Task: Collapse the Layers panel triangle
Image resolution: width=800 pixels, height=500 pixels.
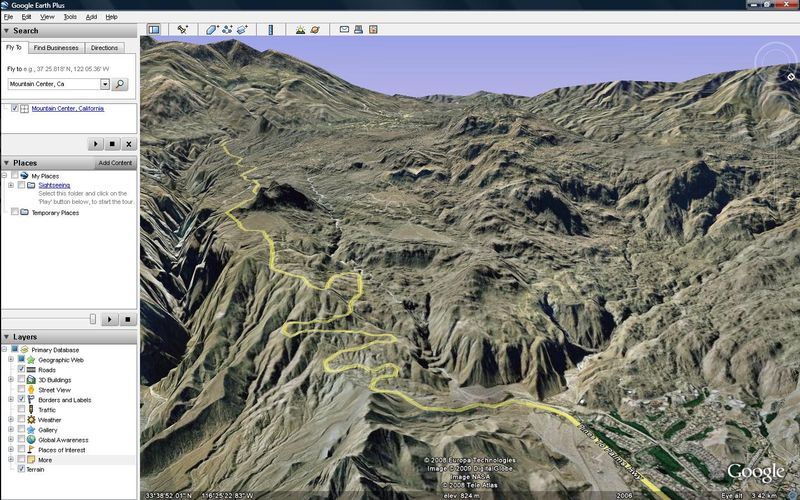Action: pyautogui.click(x=7, y=337)
